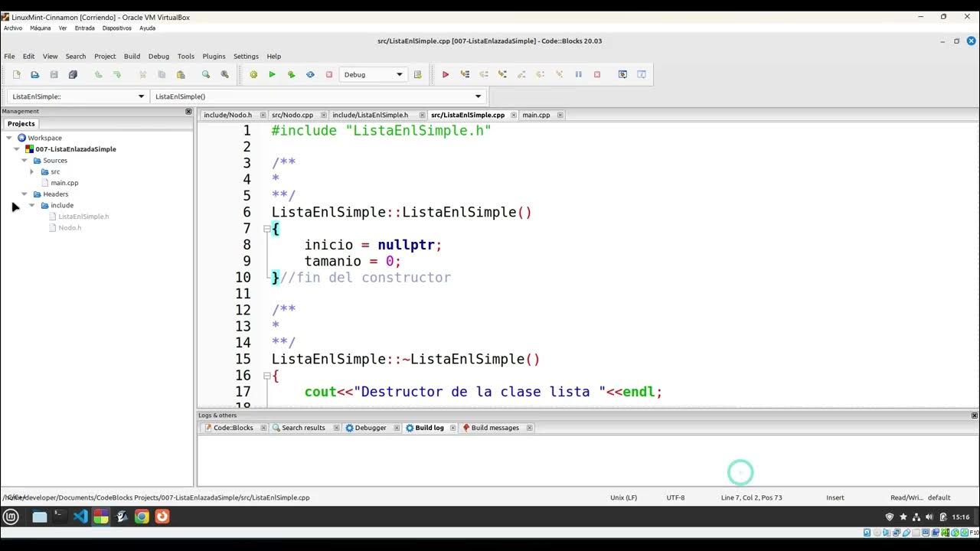Open the Settings menu

[x=246, y=56]
